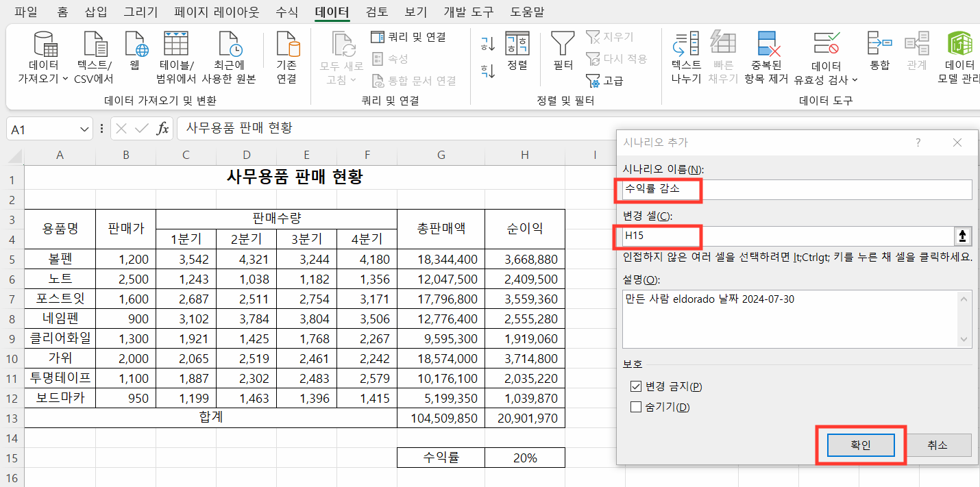
Task: Expand 데이터 유효성 검사 dropdown arrow
Action: (x=855, y=80)
